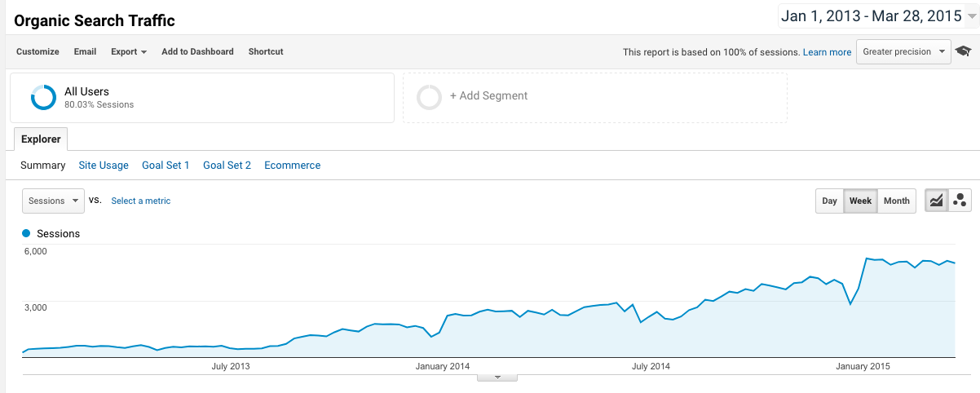The image size is (980, 393).
Task: Switch to the Ecommerce tab
Action: coord(292,166)
